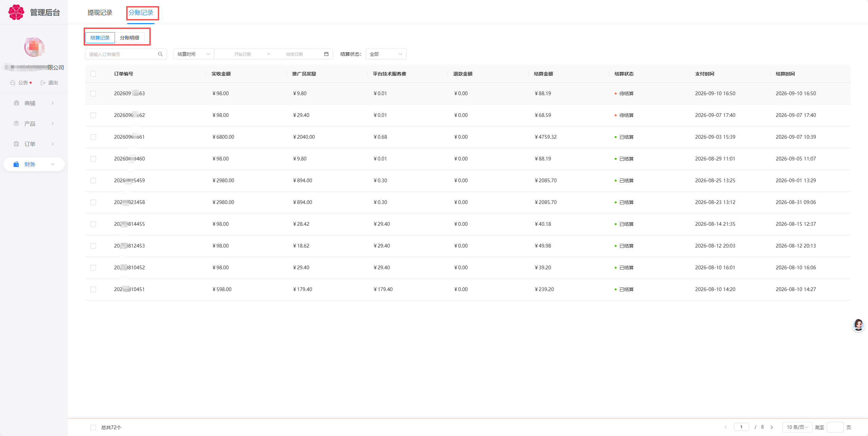Switch to the 分账明细 sub-tab
Screen dimensions: 868x436
pyautogui.click(x=130, y=38)
